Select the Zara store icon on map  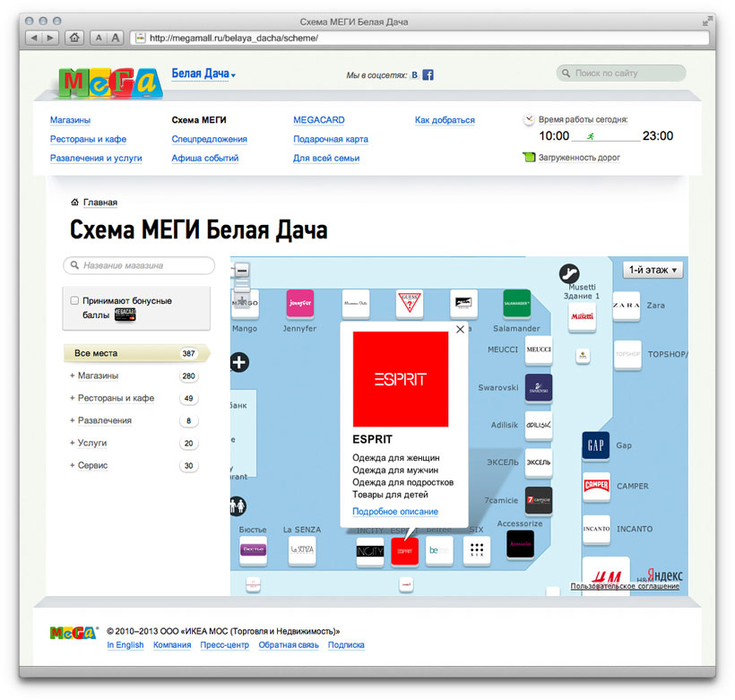coord(626,306)
